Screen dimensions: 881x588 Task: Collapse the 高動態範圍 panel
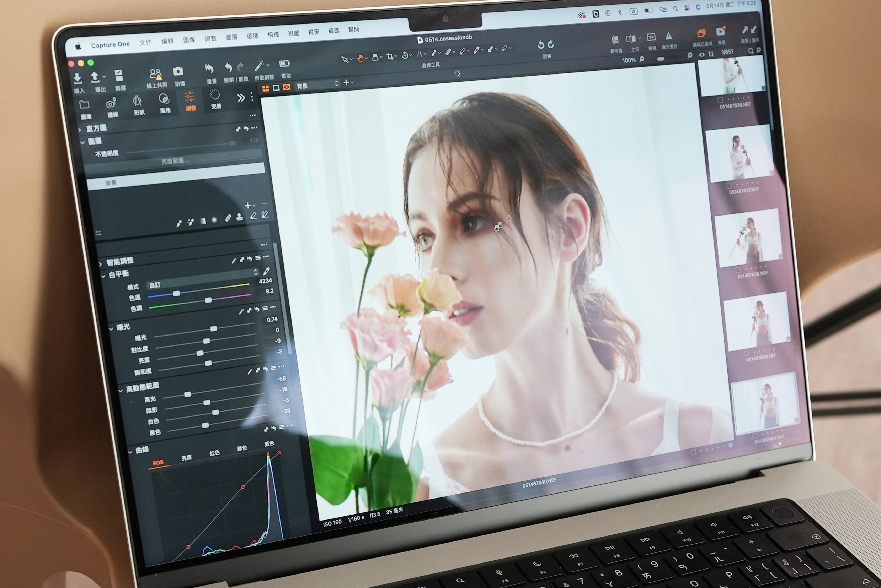[121, 391]
